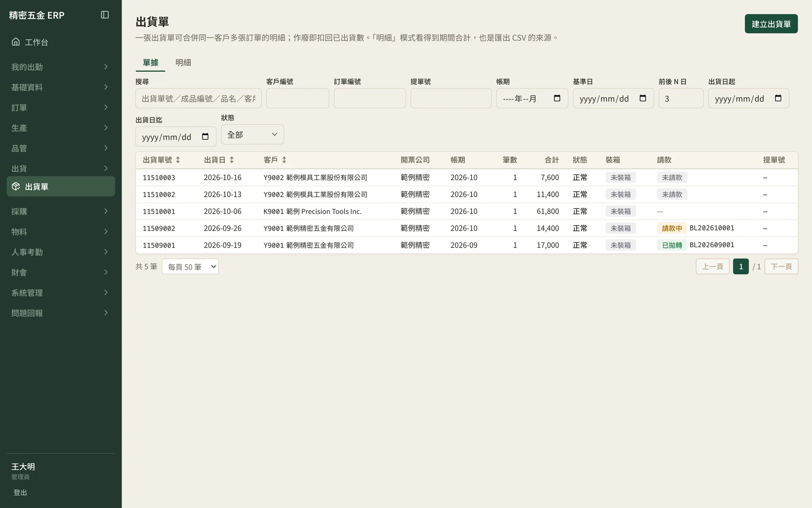
Task: Expand the 採購 menu section
Action: (x=61, y=211)
